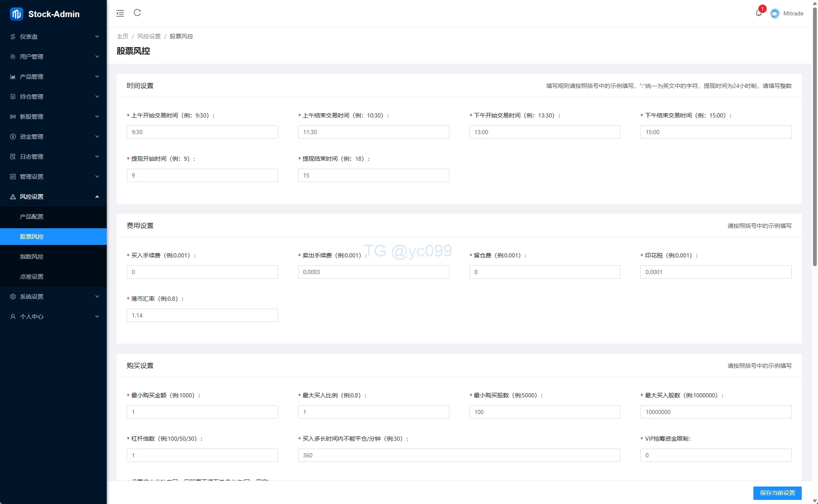Click the 资金管理 coin icon
The height and width of the screenshot is (504, 818).
click(13, 137)
